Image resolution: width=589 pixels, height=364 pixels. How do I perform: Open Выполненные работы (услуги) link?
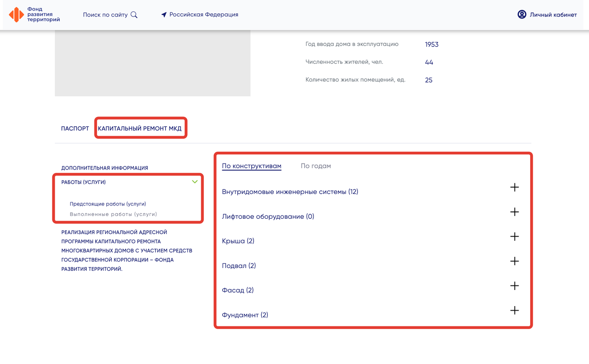(113, 214)
